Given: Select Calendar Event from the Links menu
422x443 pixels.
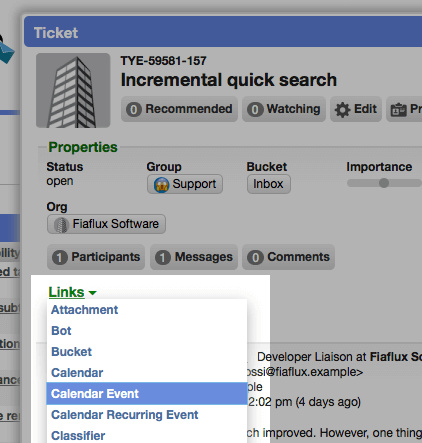Looking at the screenshot, I should (147, 394).
